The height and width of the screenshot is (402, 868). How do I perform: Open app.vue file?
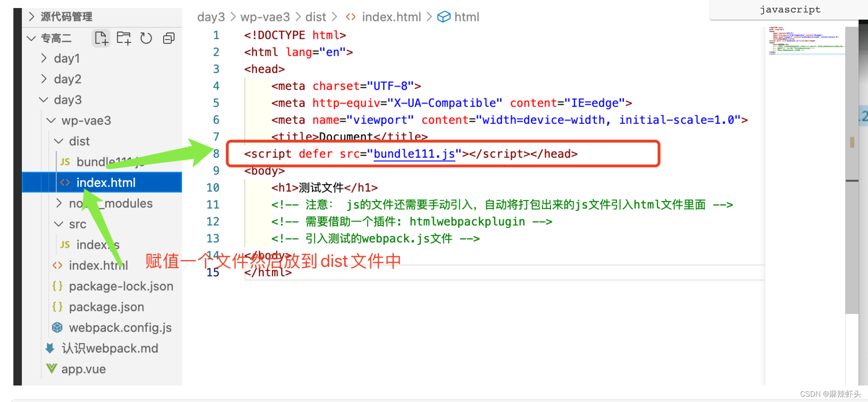83,369
